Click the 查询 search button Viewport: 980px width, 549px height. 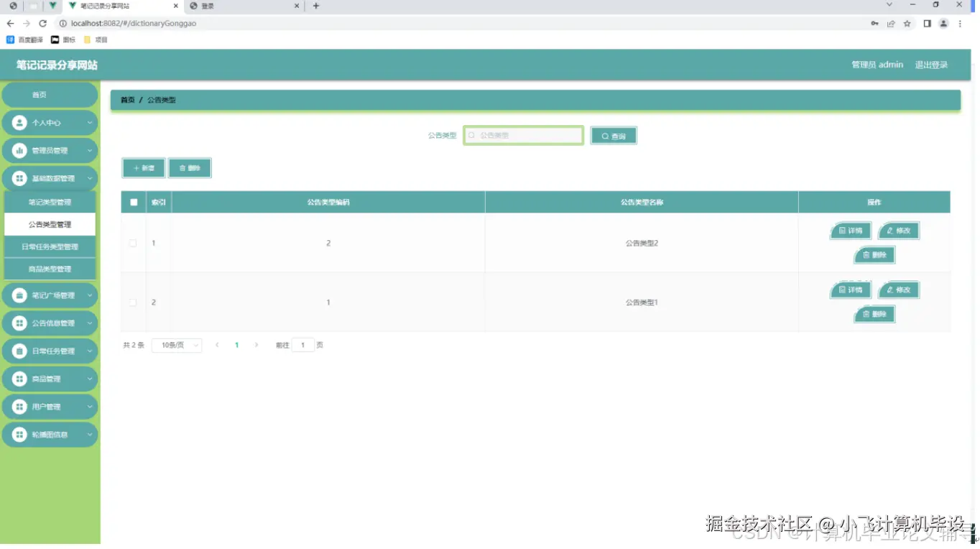(x=614, y=136)
